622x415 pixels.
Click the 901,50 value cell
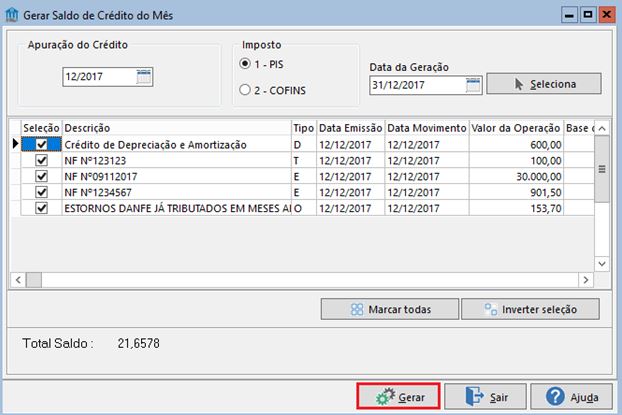516,192
